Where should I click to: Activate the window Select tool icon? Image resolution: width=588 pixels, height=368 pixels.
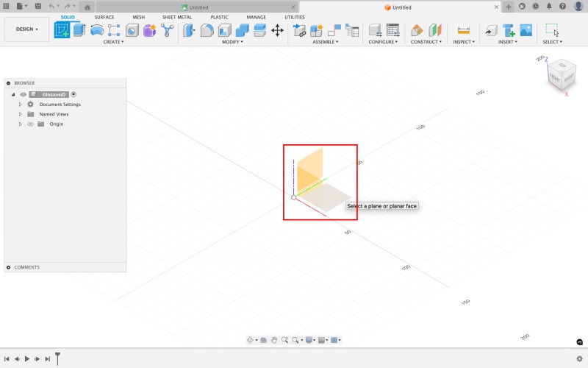point(552,29)
